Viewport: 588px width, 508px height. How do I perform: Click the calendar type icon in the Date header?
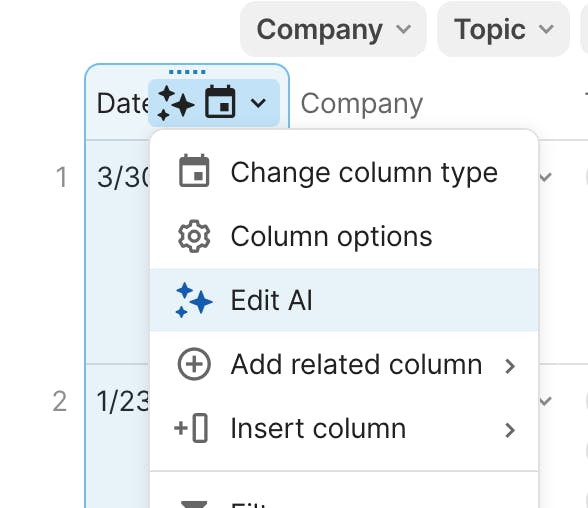click(220, 102)
